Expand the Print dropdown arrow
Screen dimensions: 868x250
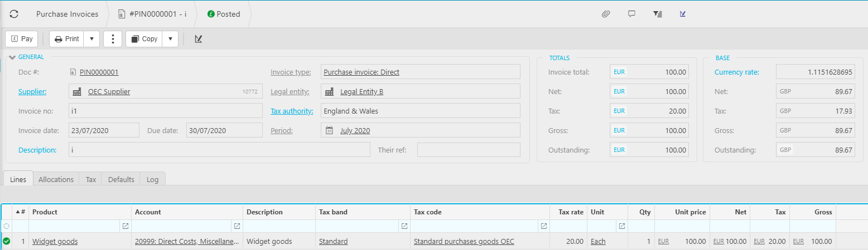tap(91, 39)
